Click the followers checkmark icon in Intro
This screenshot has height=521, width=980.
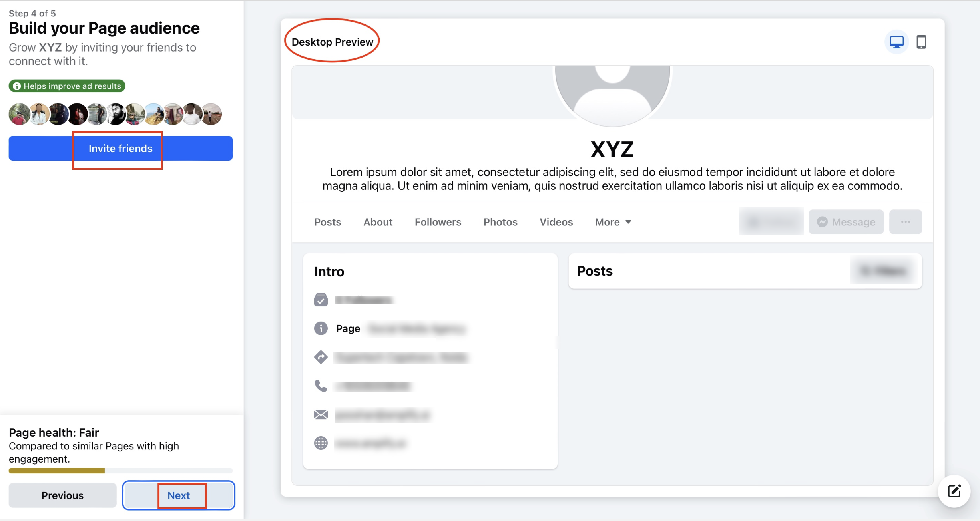pos(321,300)
